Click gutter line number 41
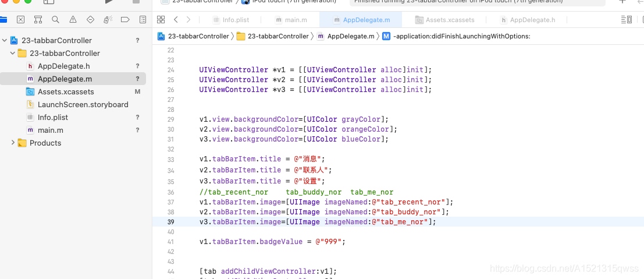644x279 pixels. point(171,242)
